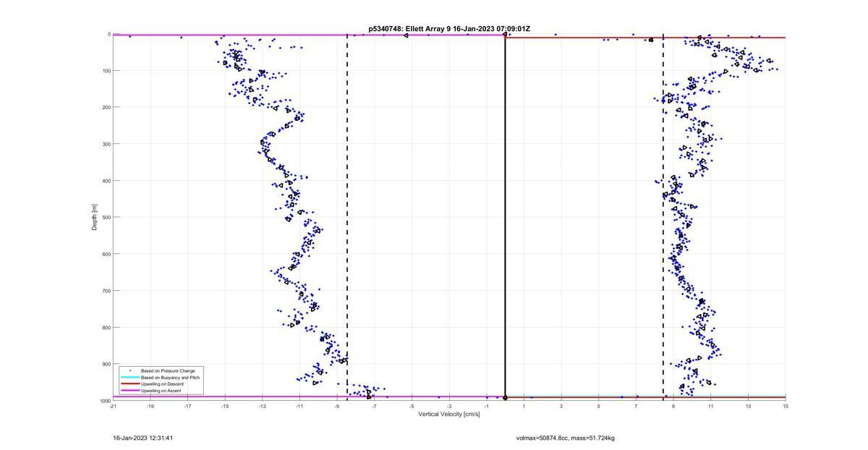The height and width of the screenshot is (450, 868).
Task: Click the y-axis depth tick '600'
Action: click(105, 254)
